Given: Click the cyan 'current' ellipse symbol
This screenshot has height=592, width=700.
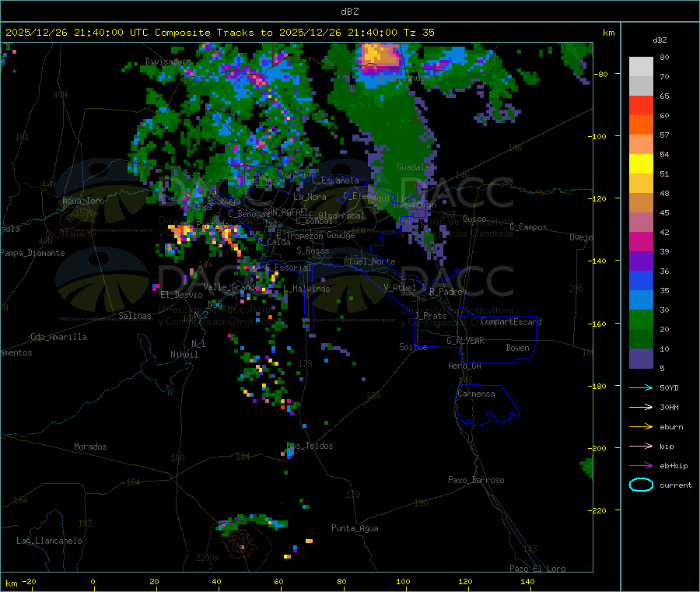Looking at the screenshot, I should click(641, 485).
